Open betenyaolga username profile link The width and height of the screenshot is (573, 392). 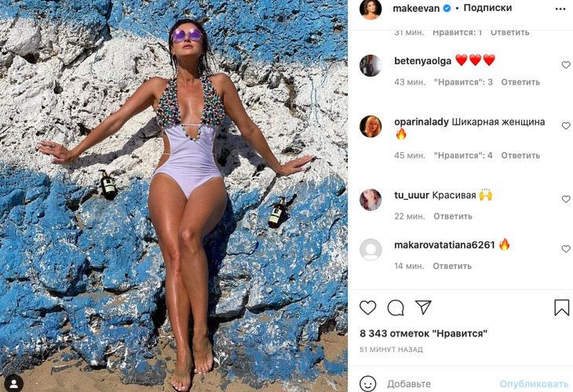(x=422, y=61)
